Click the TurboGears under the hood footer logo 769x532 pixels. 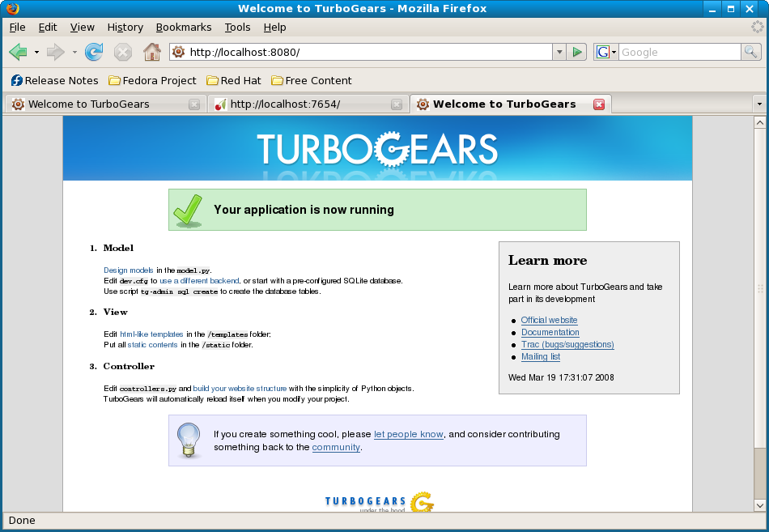click(x=379, y=501)
